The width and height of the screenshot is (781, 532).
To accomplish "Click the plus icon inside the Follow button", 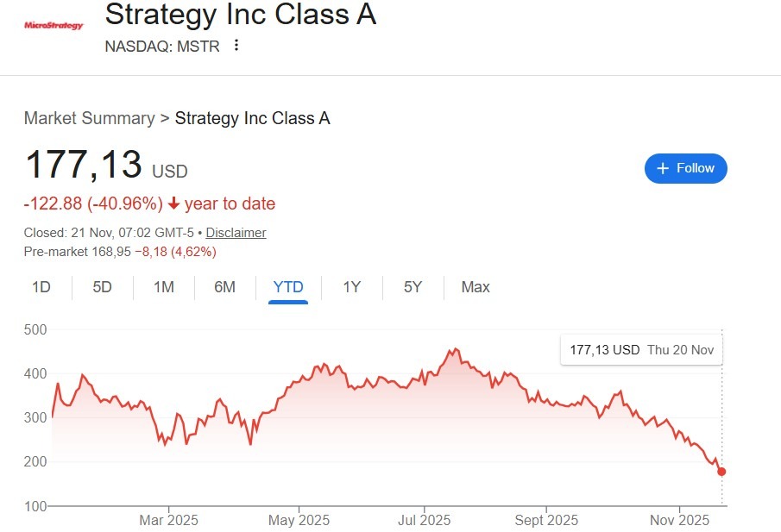I will click(x=662, y=168).
